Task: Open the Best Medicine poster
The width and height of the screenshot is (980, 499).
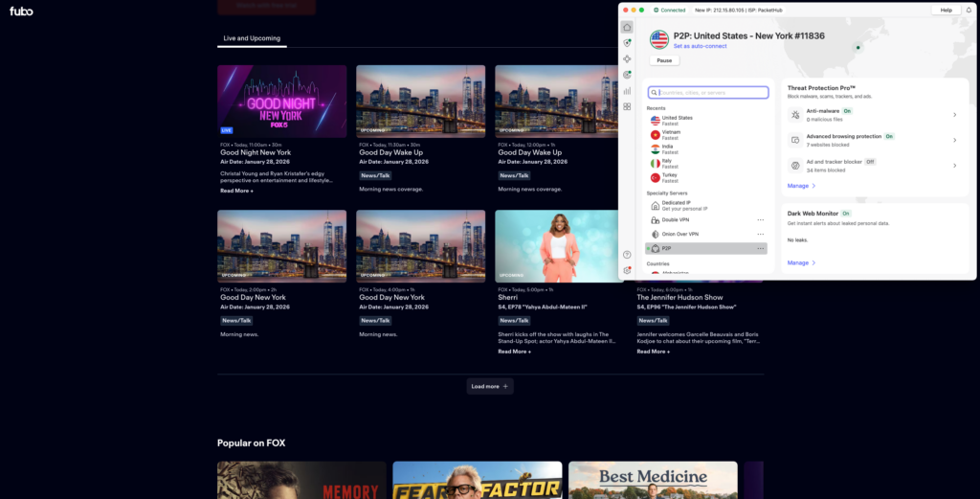Action: tap(653, 480)
